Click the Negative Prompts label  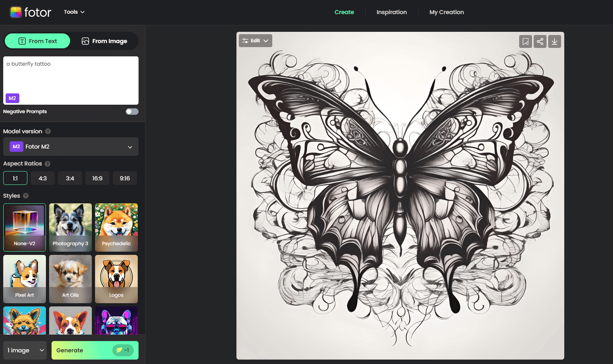(x=25, y=112)
